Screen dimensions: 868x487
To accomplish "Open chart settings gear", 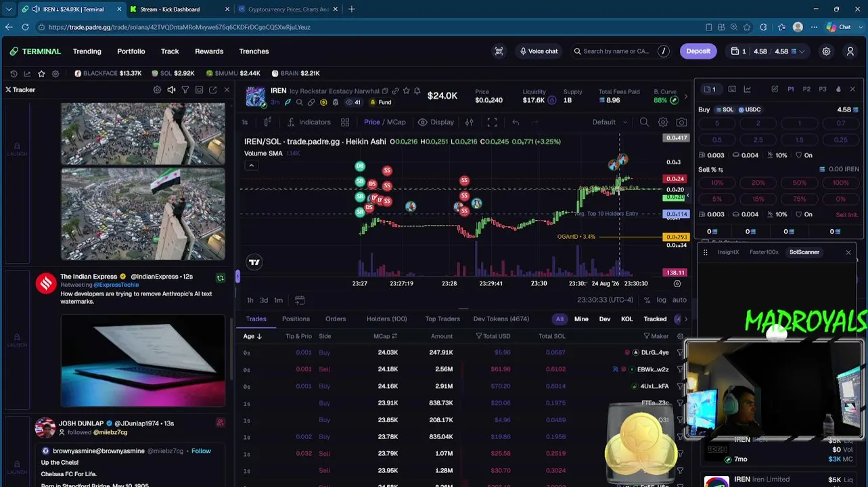I will pos(663,122).
